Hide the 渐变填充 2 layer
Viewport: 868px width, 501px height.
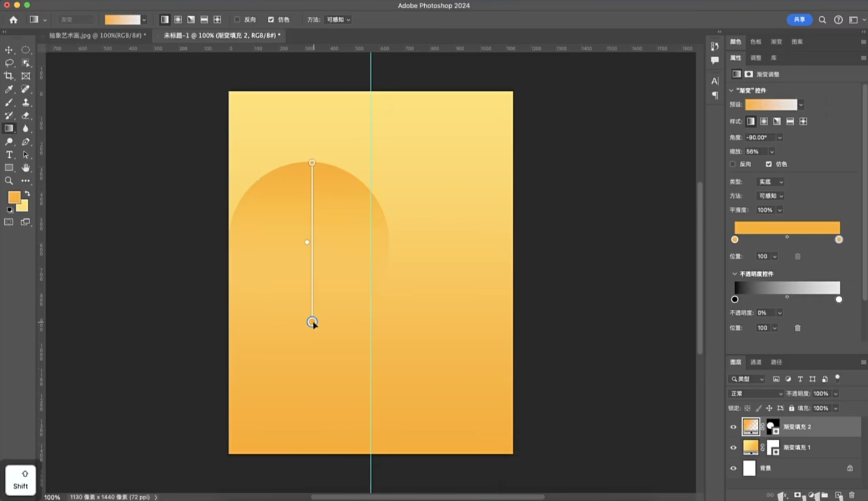tap(733, 427)
